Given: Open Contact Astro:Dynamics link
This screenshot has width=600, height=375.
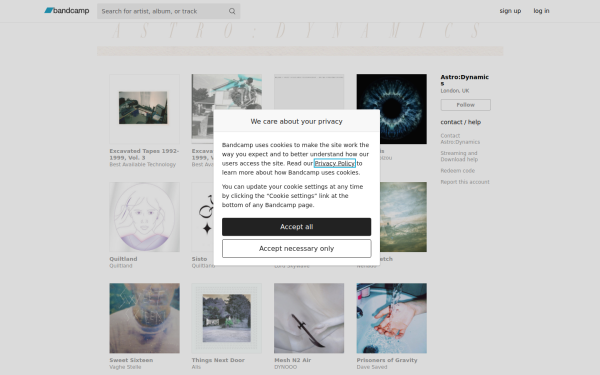Looking at the screenshot, I should tap(460, 139).
